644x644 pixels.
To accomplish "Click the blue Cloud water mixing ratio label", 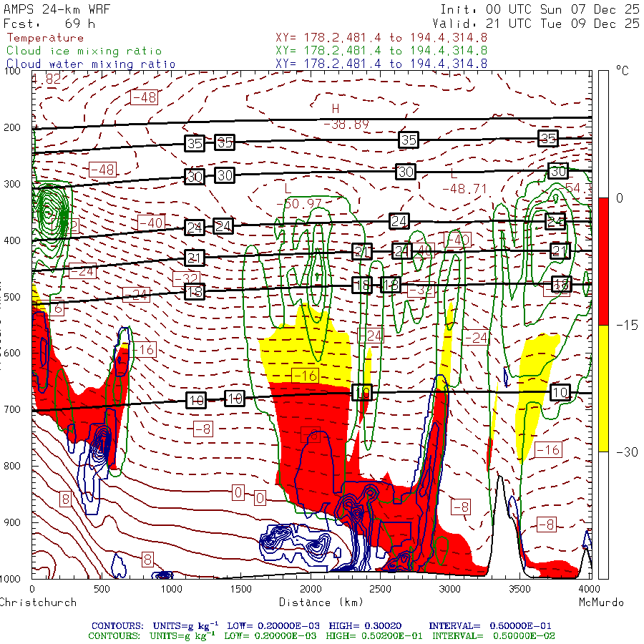I will point(91,64).
